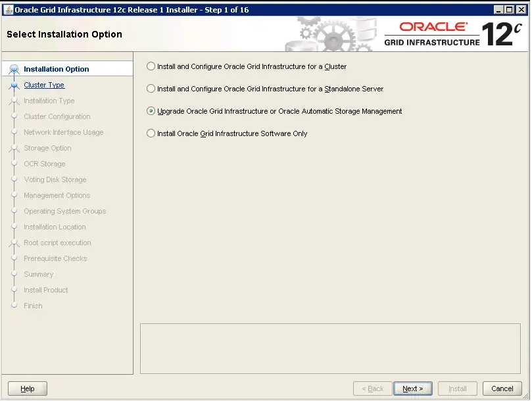Click the Install Product step text
The height and width of the screenshot is (401, 532).
click(x=46, y=290)
